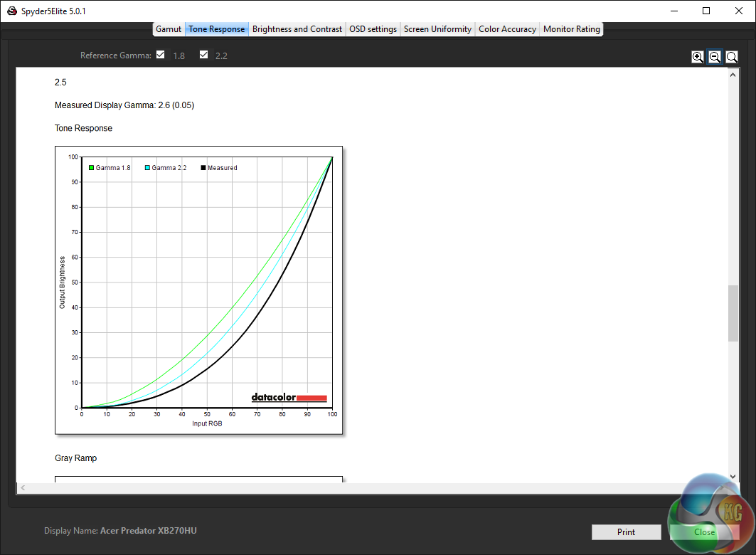Click the Spyder5Elite app icon in title bar

click(11, 11)
